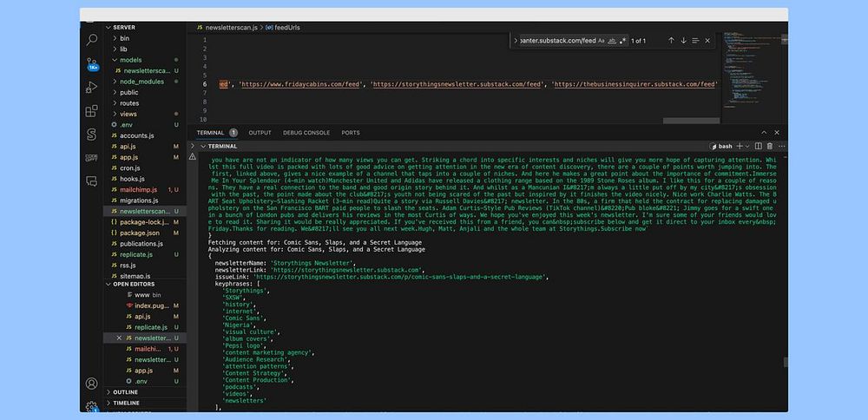Go to next find match arrow
Screen dimensions: 868x420
(683, 41)
